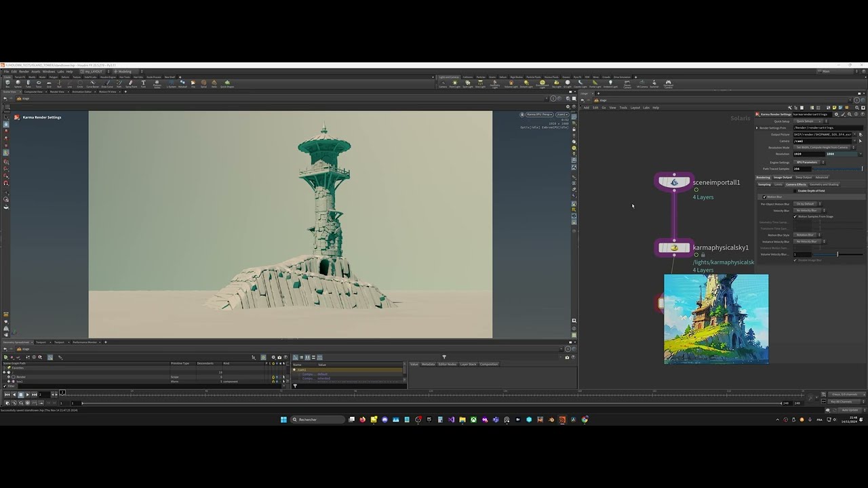Click the sceneimportall1 node icon
This screenshot has height=488, width=868.
(x=674, y=182)
